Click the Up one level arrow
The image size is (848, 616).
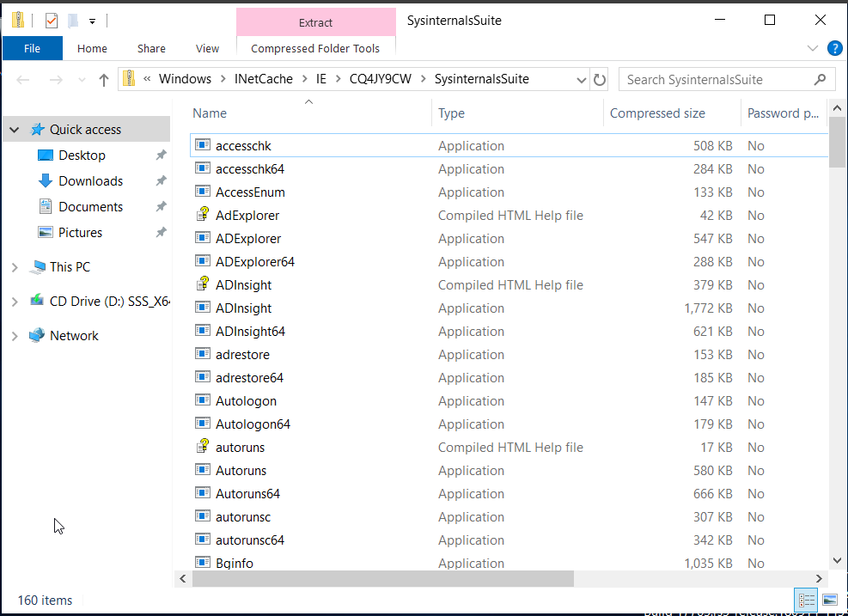(x=104, y=80)
